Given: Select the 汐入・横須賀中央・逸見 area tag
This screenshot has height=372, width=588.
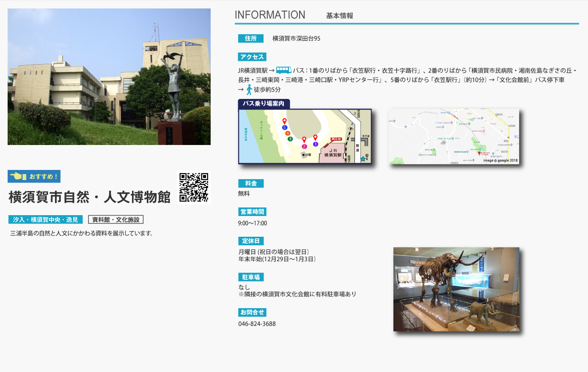Looking at the screenshot, I should click(x=45, y=219).
